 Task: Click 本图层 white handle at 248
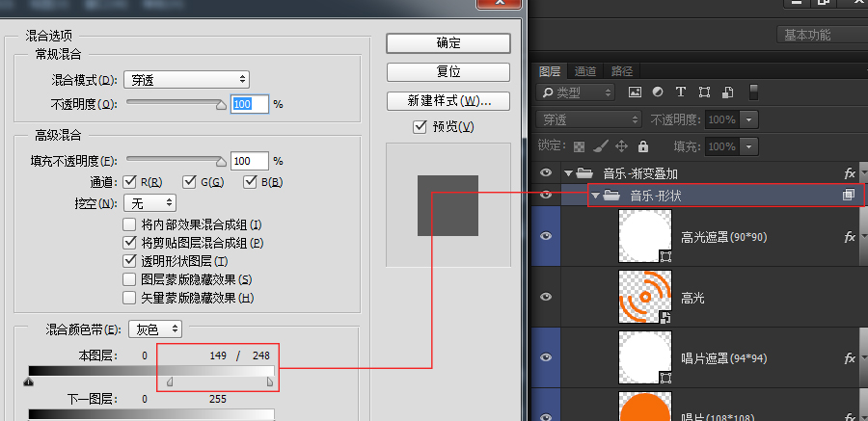point(270,382)
